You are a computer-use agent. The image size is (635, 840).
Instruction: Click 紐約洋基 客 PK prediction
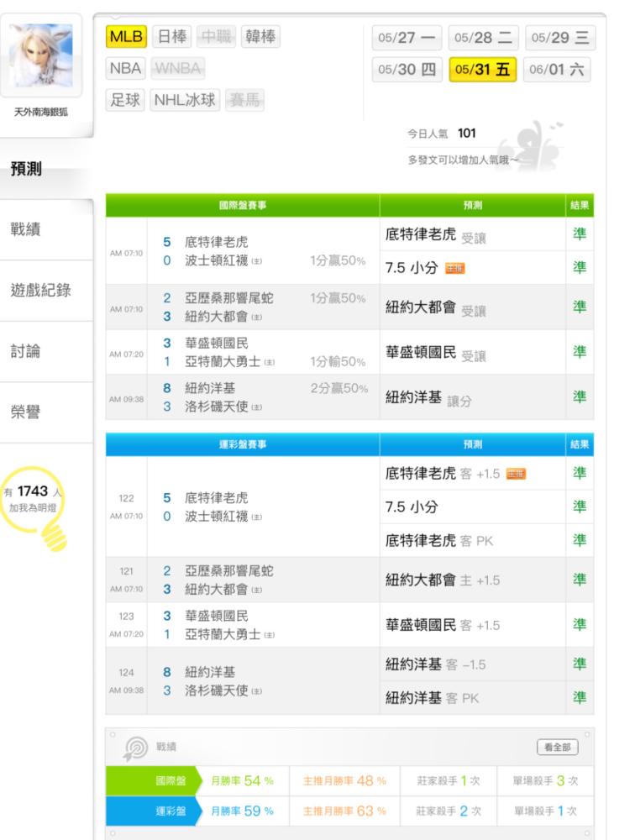click(432, 697)
